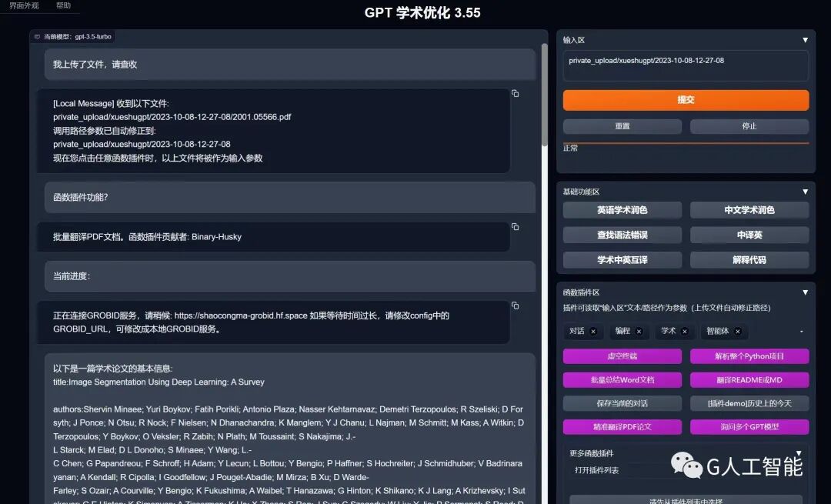
Task: Click the 英语学术润色 button
Action: [622, 210]
